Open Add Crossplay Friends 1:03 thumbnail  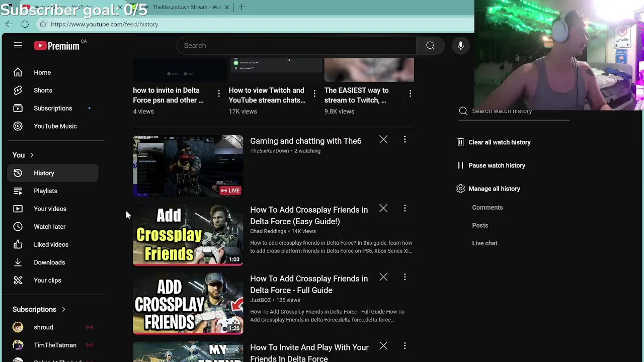pyautogui.click(x=188, y=234)
